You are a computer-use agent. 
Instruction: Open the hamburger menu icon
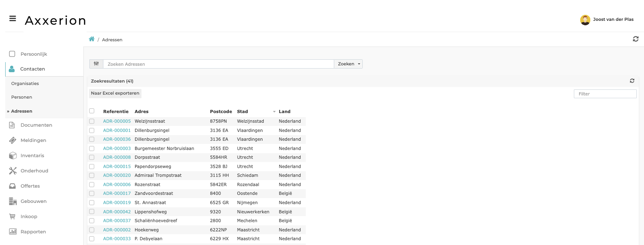tap(13, 18)
